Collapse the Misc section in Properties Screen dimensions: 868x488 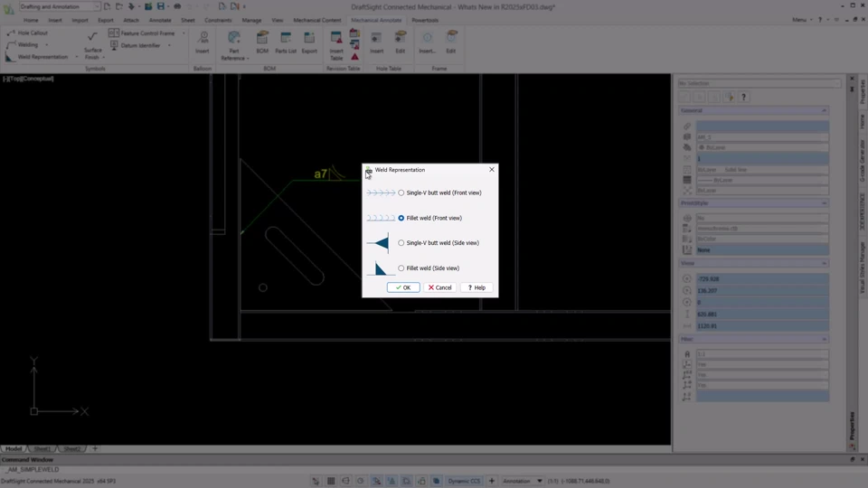(824, 339)
